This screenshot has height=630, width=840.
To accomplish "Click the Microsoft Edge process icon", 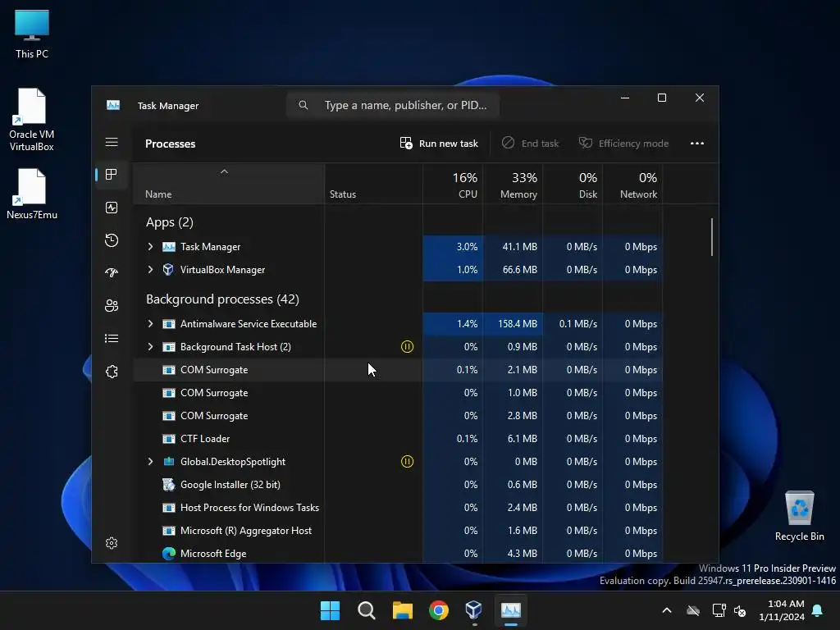I will tap(169, 554).
